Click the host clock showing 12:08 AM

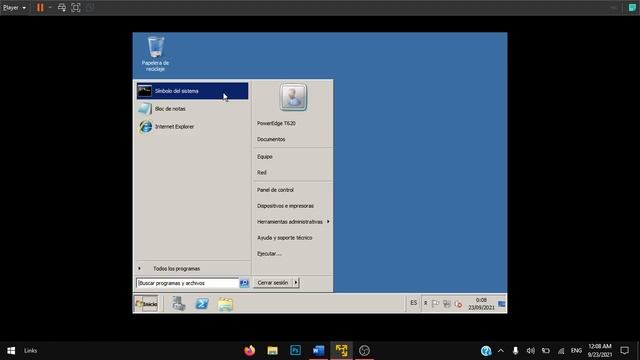tap(600, 351)
